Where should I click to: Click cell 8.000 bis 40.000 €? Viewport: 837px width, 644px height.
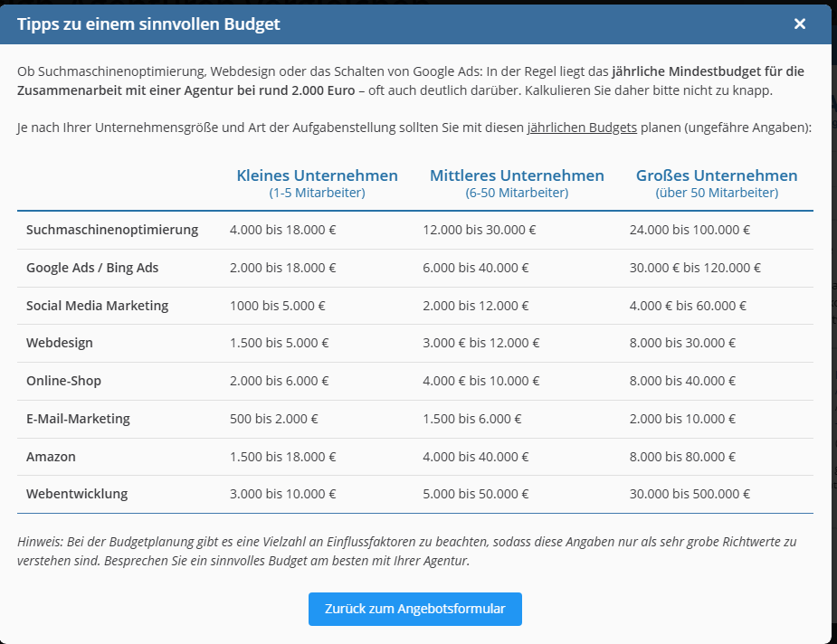tap(682, 381)
